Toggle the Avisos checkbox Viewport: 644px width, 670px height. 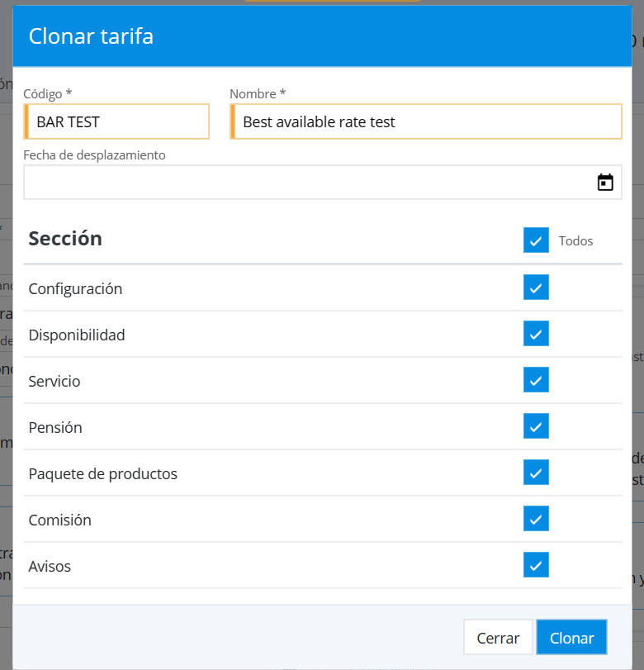click(x=536, y=565)
